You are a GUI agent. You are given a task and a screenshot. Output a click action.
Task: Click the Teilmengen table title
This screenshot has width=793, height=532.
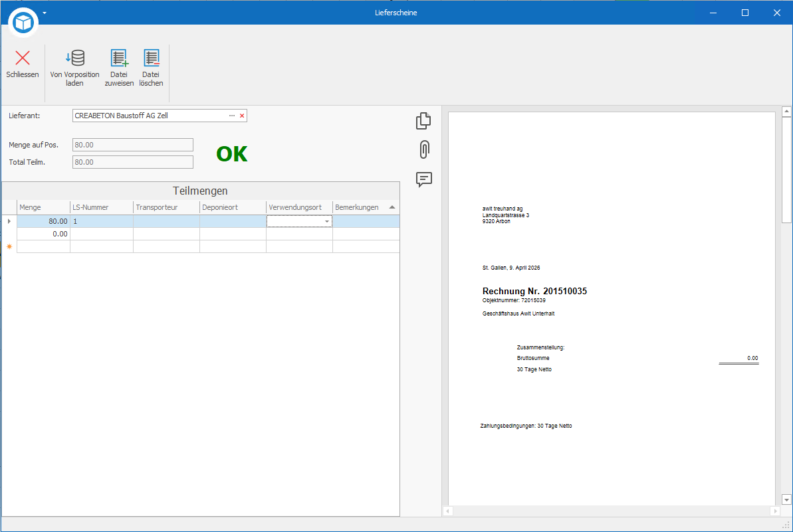click(200, 191)
